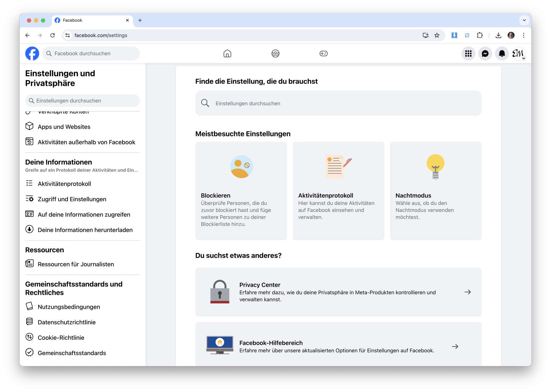The width and height of the screenshot is (551, 392).
Task: Open Chrome three-dot menu
Action: coord(523,35)
